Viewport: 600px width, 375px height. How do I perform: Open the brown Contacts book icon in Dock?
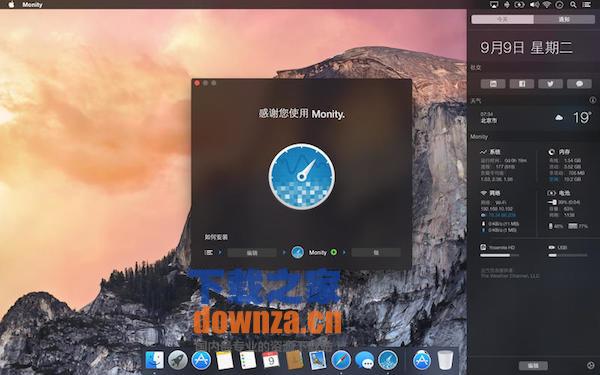point(295,360)
